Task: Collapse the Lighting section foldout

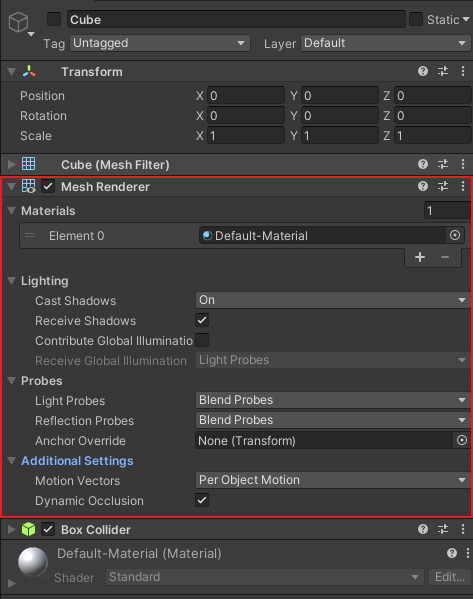Action: 11,281
